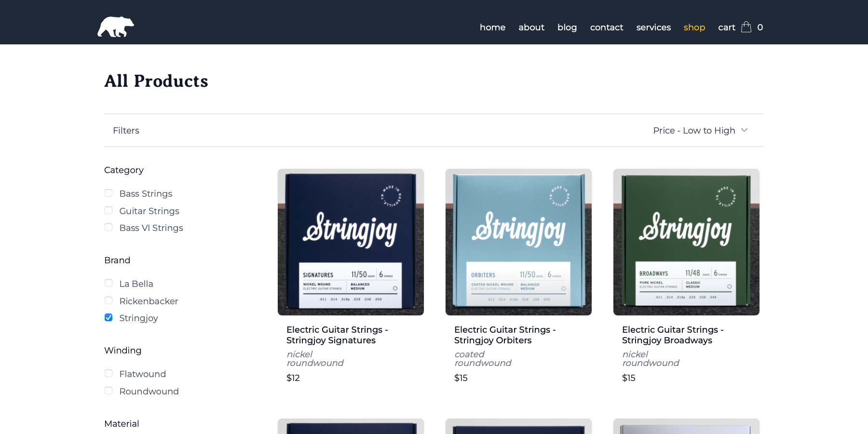This screenshot has height=434, width=868.
Task: Check the Guitar Strings category
Action: click(x=108, y=210)
